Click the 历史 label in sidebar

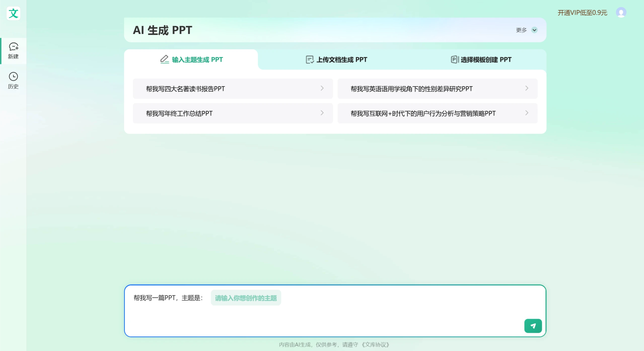[13, 86]
